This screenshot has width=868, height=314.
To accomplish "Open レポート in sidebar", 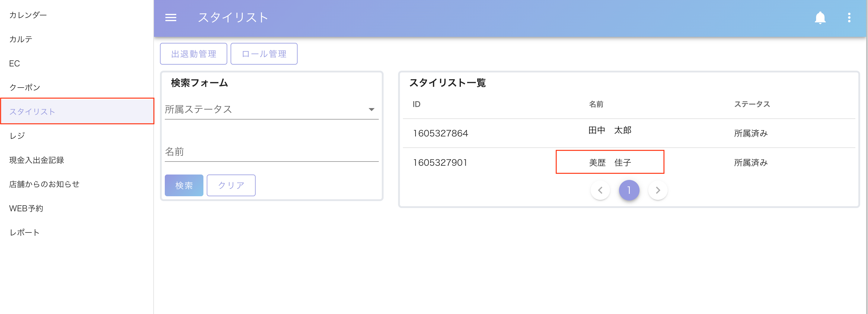I will (x=77, y=232).
